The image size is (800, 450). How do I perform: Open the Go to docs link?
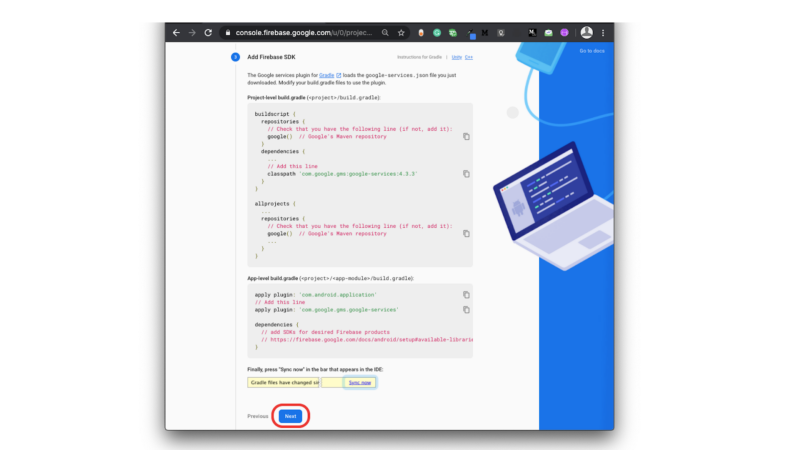[592, 51]
